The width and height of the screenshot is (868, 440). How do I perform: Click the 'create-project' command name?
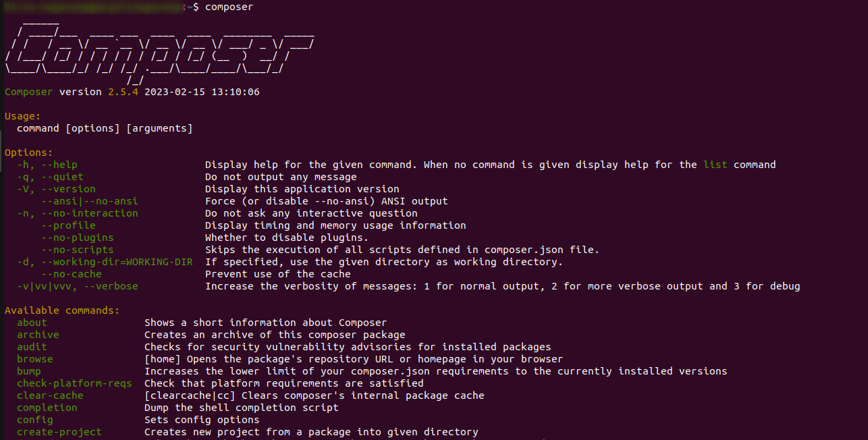(x=59, y=432)
